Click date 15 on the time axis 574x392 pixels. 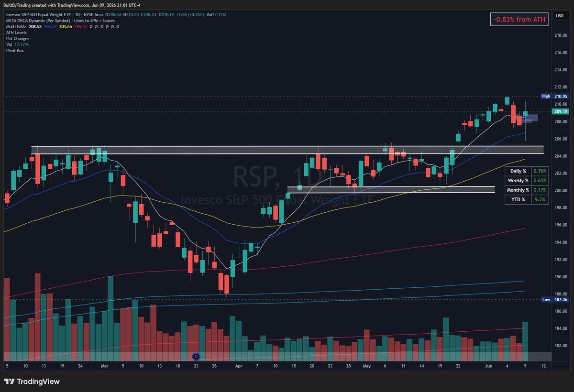pyautogui.click(x=293, y=366)
